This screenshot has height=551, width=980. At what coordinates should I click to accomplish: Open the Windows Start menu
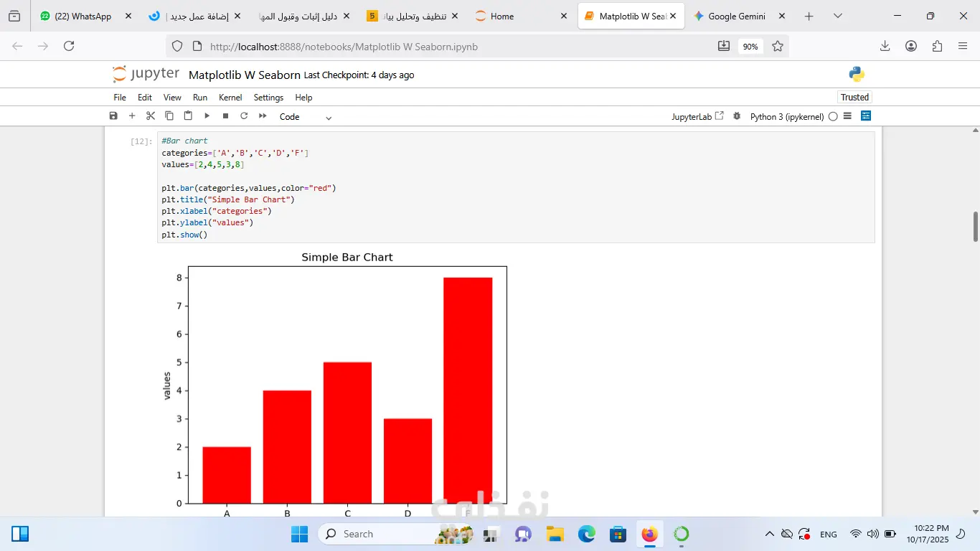299,534
